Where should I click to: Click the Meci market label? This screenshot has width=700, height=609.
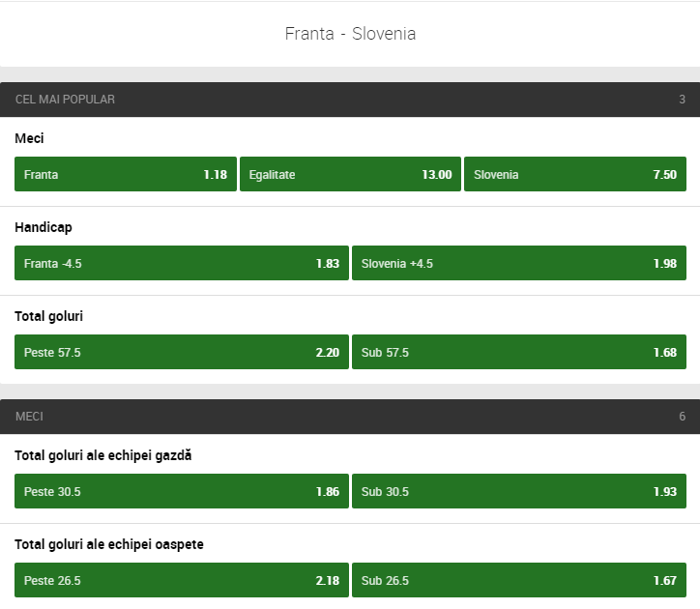(29, 138)
